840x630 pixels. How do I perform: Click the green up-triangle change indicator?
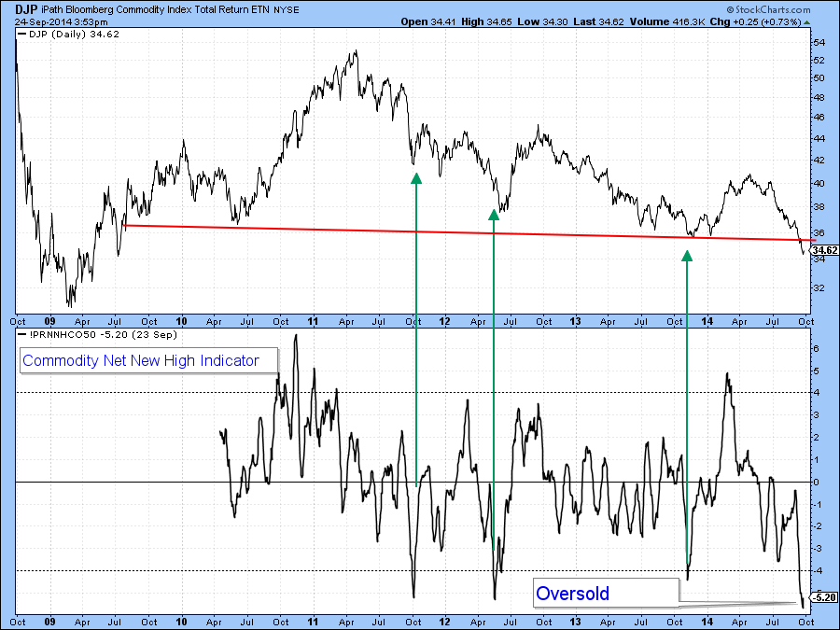tap(807, 22)
